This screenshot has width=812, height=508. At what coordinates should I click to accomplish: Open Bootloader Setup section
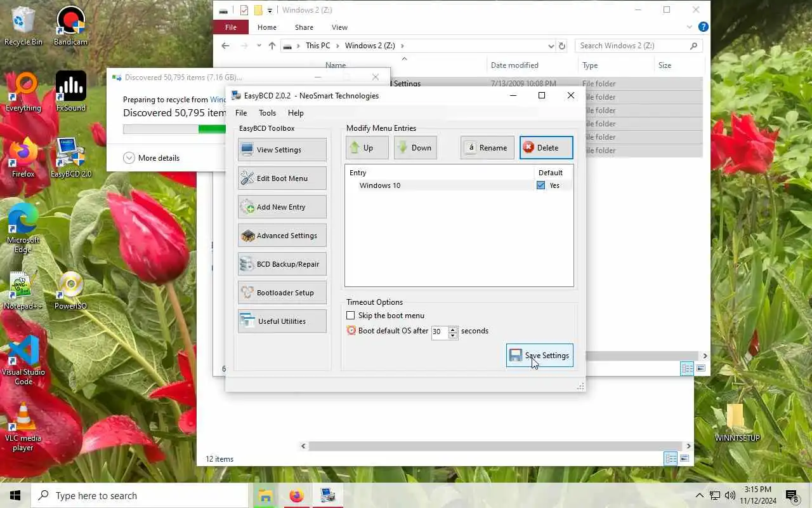tap(282, 293)
